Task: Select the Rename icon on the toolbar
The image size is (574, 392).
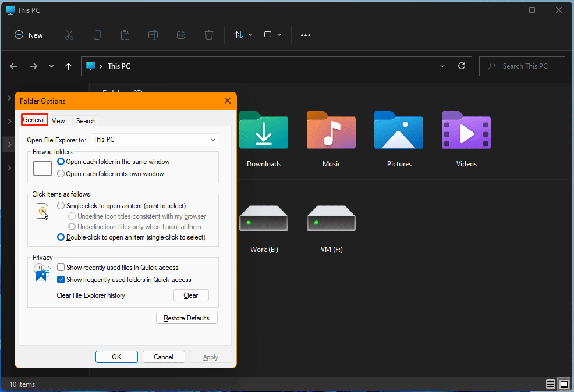Action: (x=153, y=35)
